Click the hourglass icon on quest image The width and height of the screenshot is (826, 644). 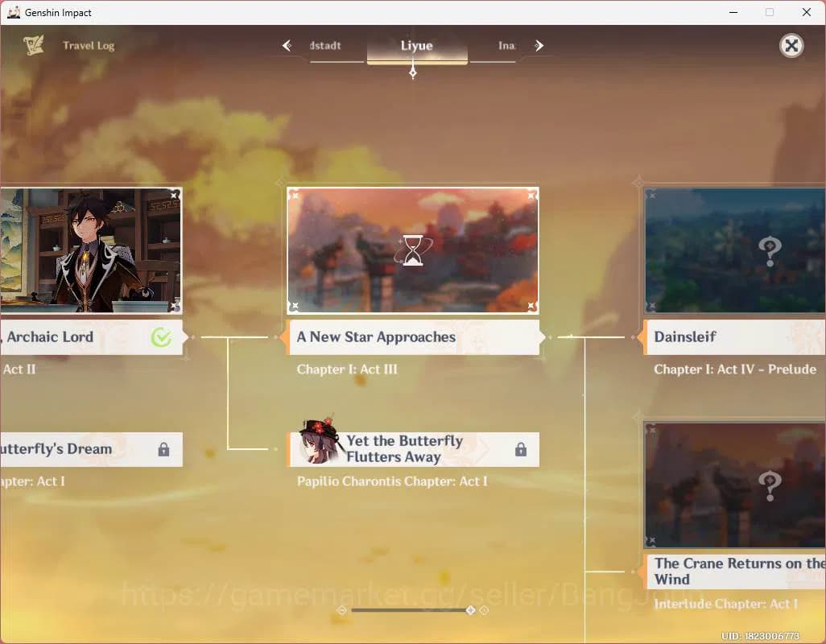[413, 250]
